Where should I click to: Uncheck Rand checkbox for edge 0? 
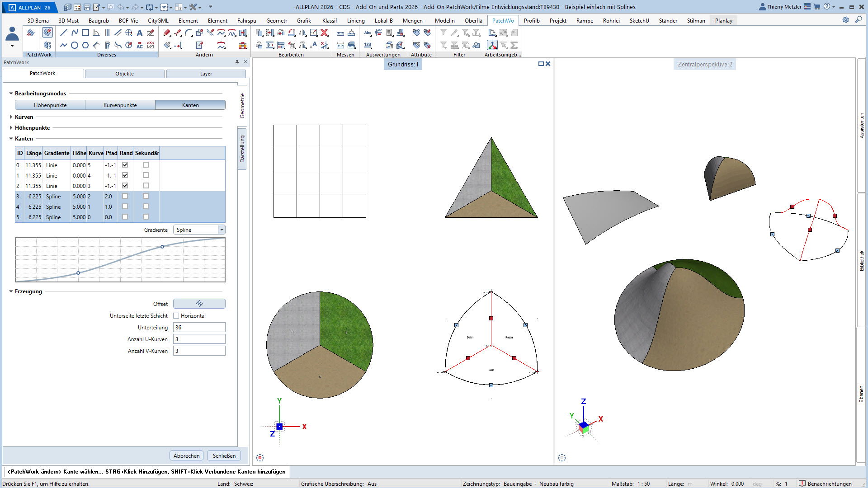pos(125,165)
